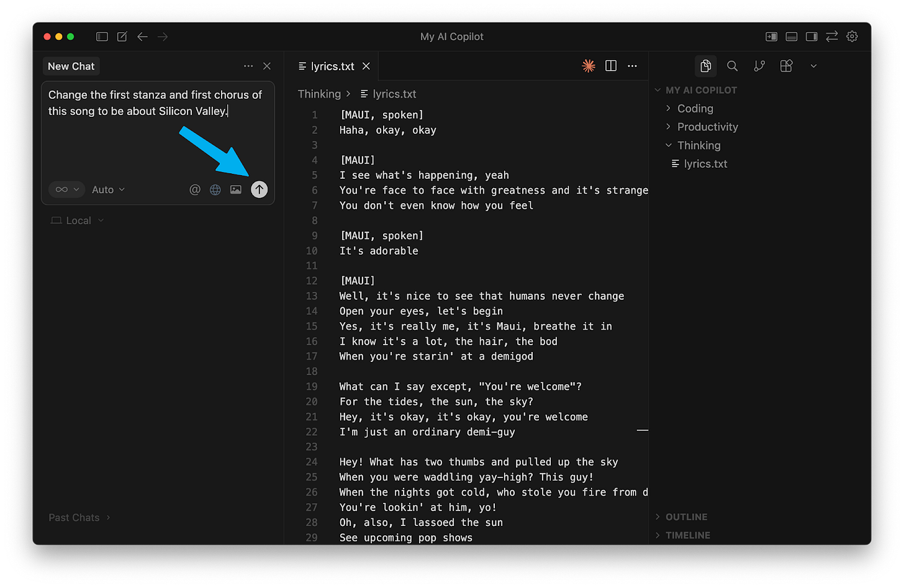Open the Auto model dropdown

109,189
